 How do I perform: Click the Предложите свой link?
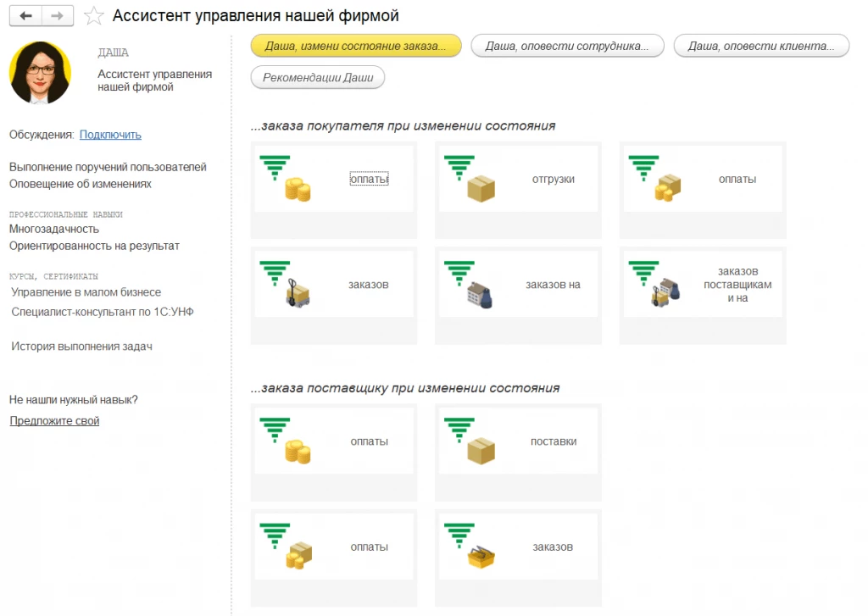coord(54,420)
